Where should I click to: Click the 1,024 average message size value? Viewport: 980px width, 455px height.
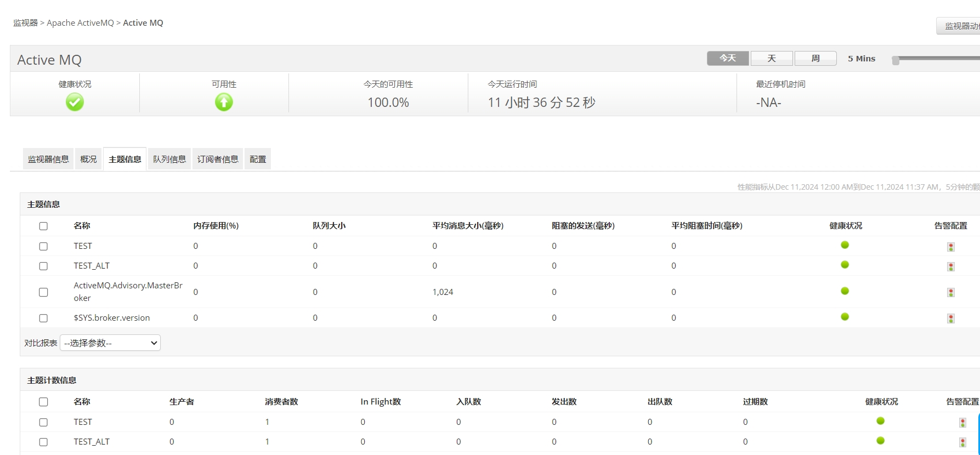click(x=443, y=292)
